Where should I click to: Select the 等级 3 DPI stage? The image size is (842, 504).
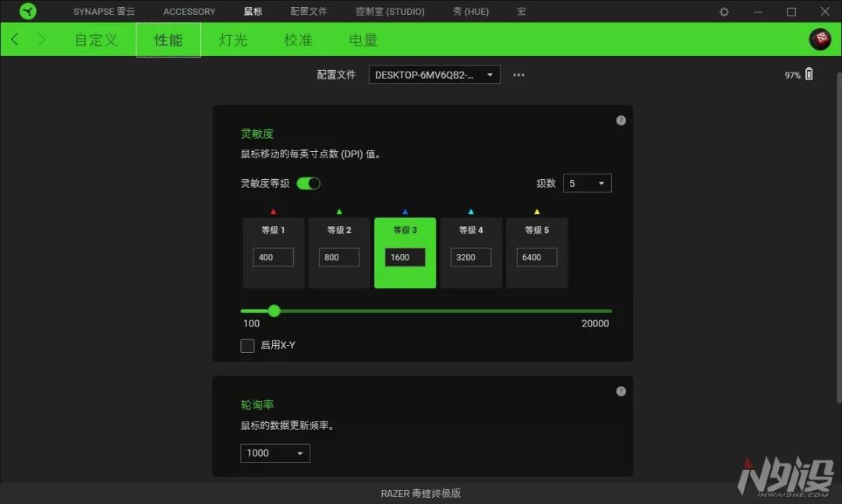pos(405,253)
